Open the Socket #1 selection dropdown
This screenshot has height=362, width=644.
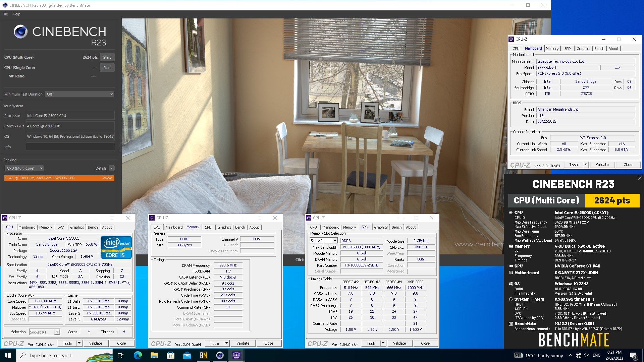[44, 332]
